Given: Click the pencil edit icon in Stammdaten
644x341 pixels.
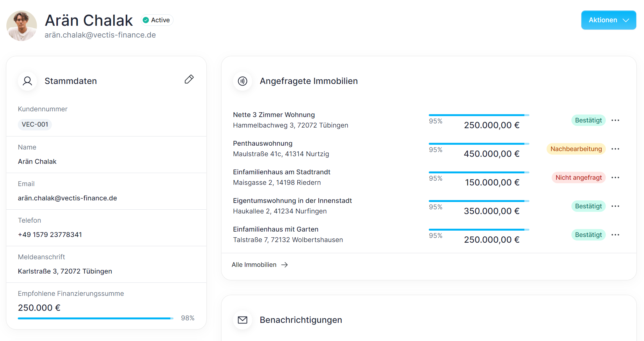Looking at the screenshot, I should coord(189,79).
